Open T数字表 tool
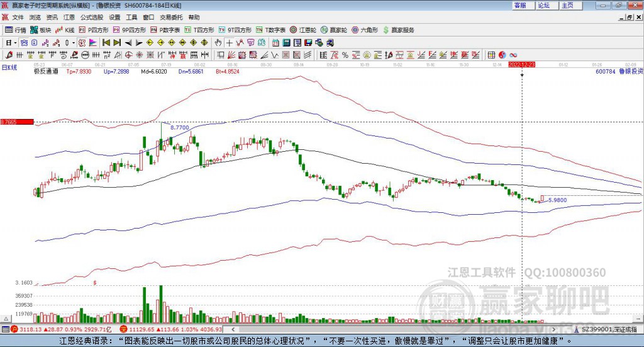The image size is (644, 347). [x=270, y=30]
